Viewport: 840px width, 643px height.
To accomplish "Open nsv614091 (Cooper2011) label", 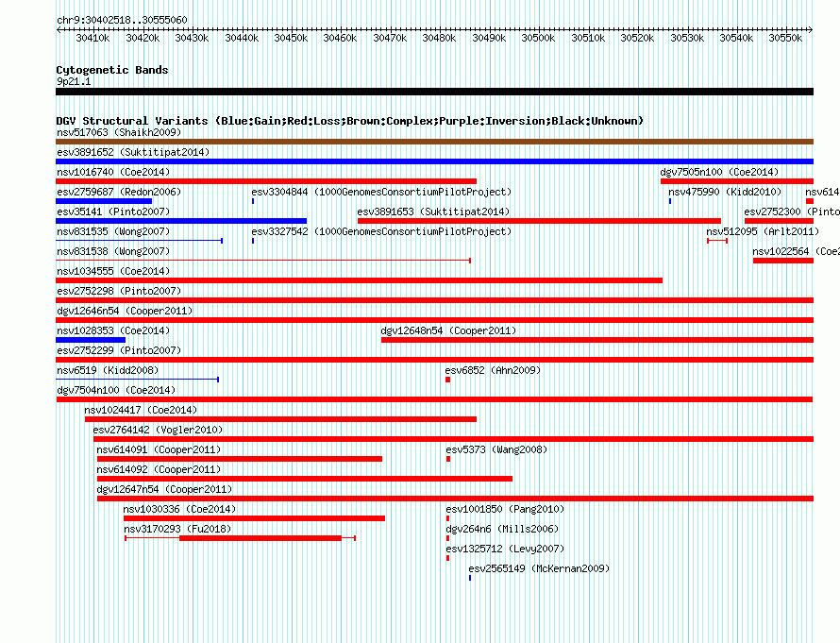I will coord(159,449).
